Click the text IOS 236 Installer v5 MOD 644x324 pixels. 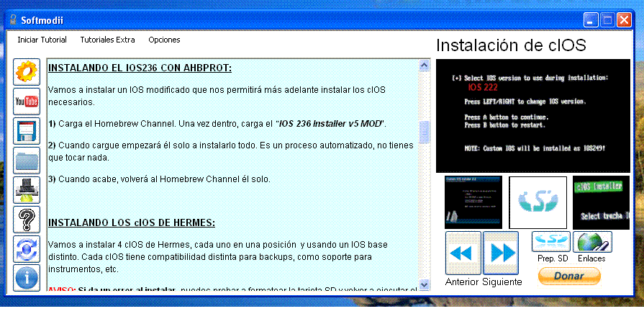pyautogui.click(x=332, y=124)
